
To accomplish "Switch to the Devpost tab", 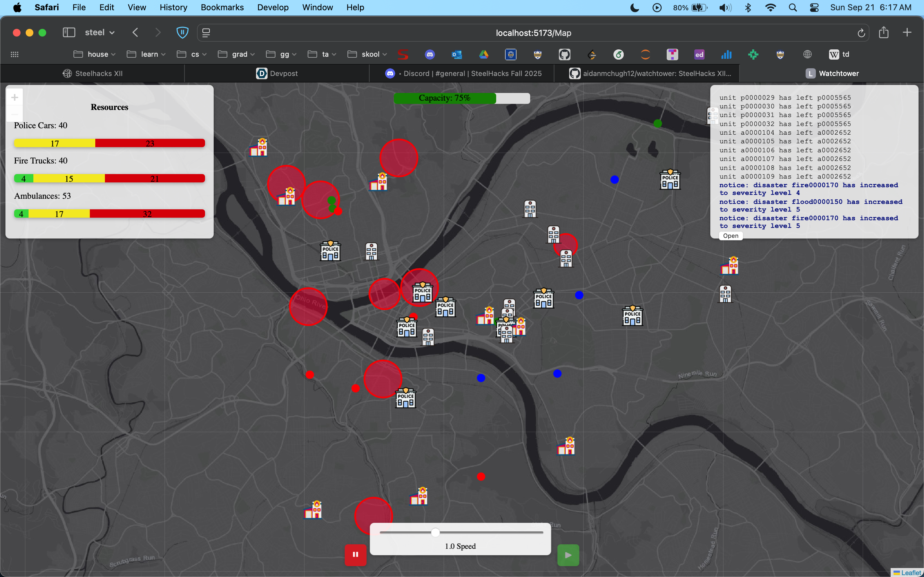I will tap(277, 73).
